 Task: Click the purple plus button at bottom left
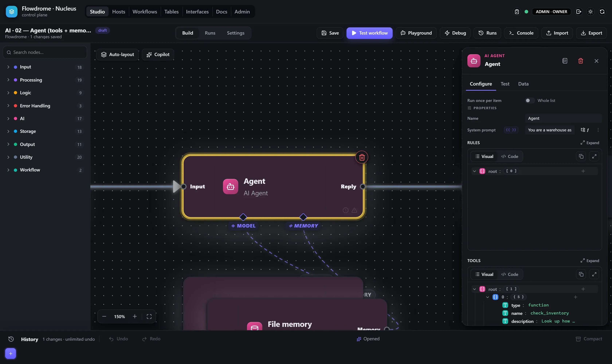(x=11, y=353)
